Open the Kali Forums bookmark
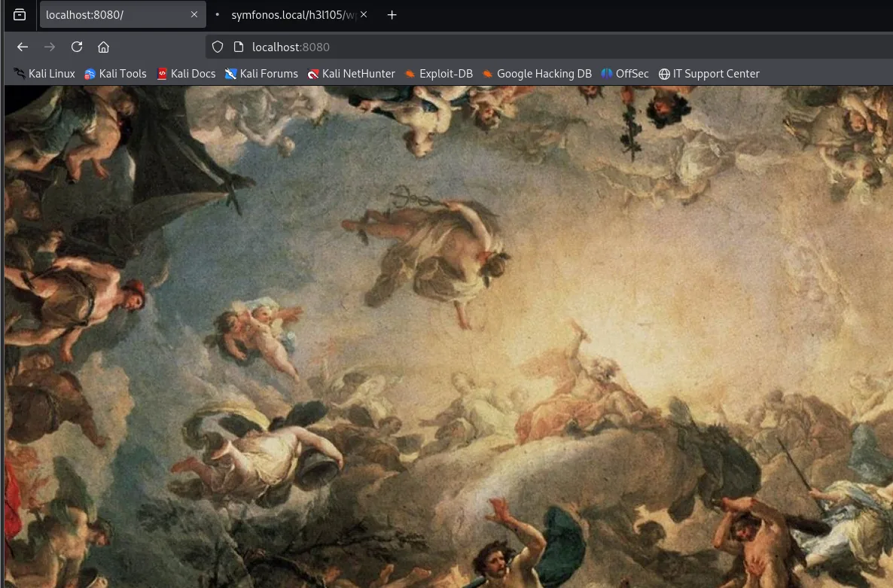The height and width of the screenshot is (588, 893). (261, 74)
